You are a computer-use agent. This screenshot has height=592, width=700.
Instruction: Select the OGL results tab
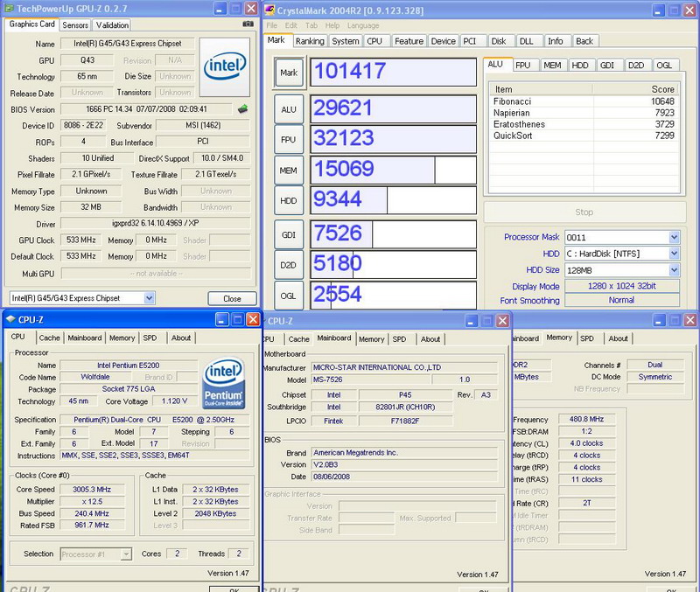pos(664,65)
